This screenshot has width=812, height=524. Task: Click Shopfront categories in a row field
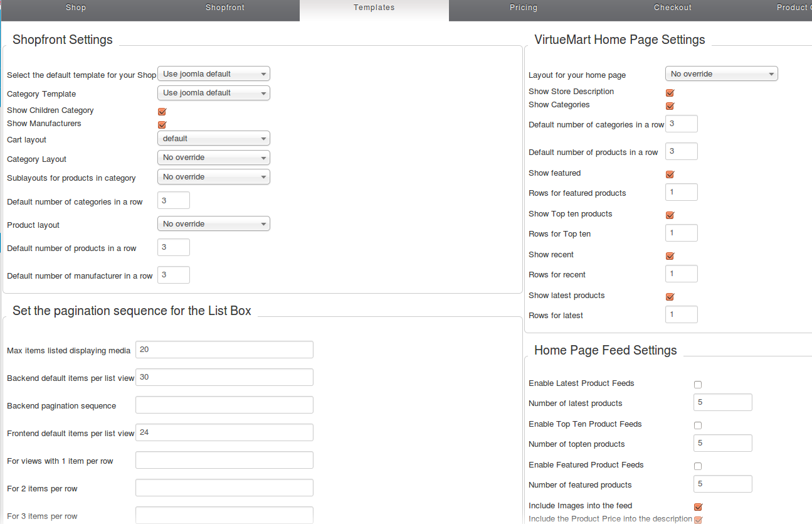(174, 201)
